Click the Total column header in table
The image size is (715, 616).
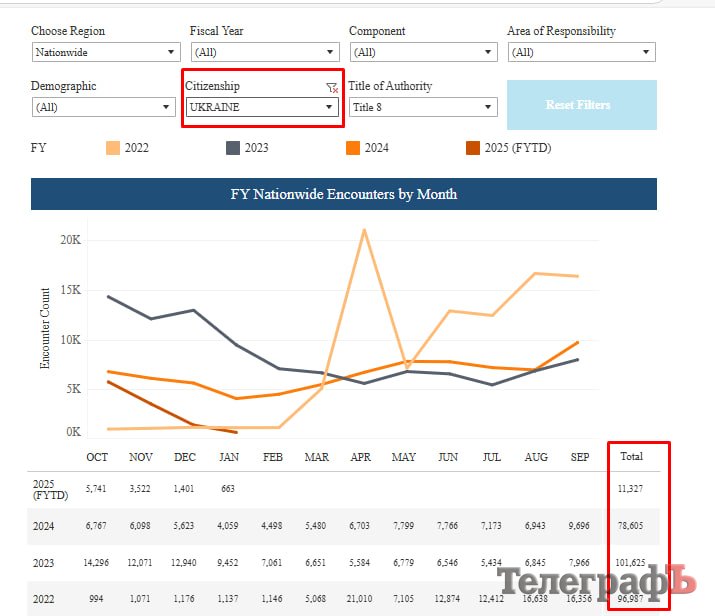click(631, 456)
